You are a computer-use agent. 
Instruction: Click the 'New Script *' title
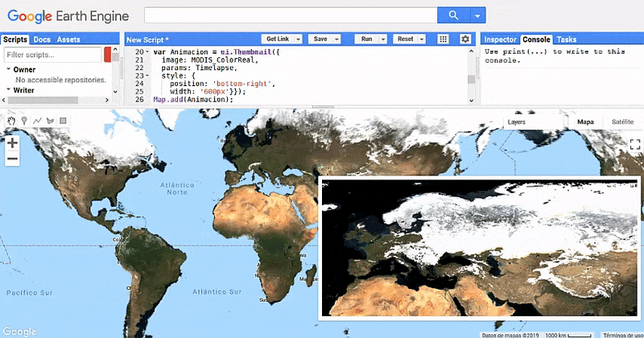click(147, 40)
